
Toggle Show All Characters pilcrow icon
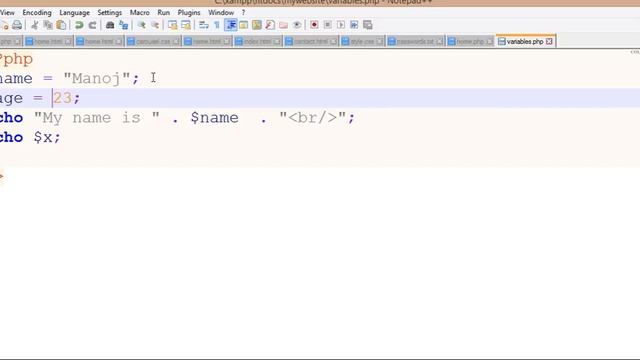coord(217,25)
